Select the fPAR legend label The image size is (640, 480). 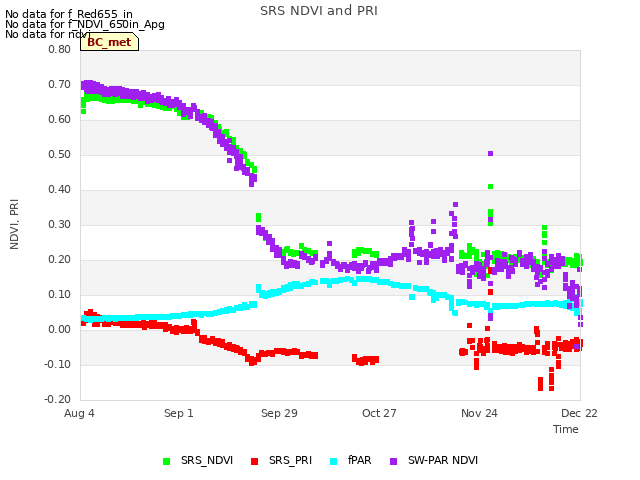pos(360,460)
